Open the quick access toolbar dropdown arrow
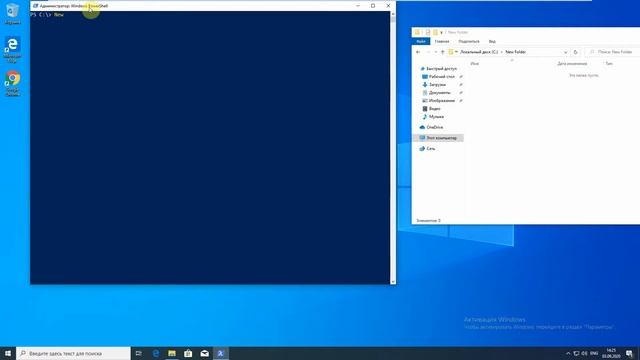The image size is (640, 360). pos(441,33)
